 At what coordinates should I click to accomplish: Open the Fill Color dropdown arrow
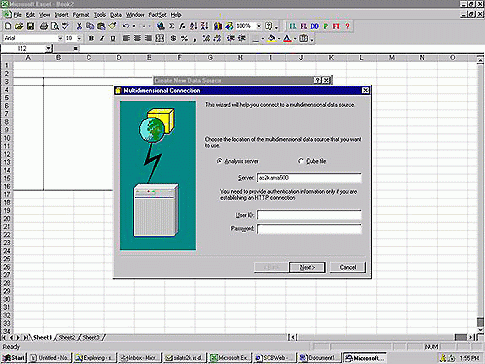click(279, 39)
